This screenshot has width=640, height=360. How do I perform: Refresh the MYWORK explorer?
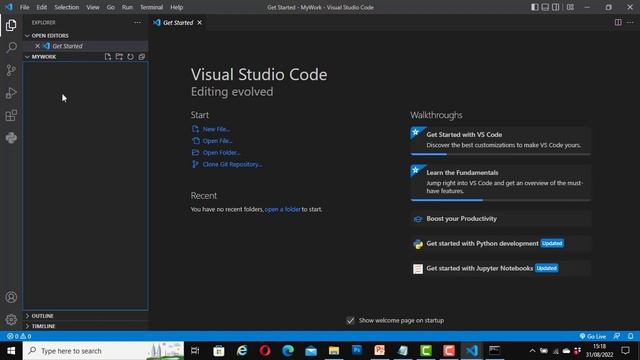(130, 57)
